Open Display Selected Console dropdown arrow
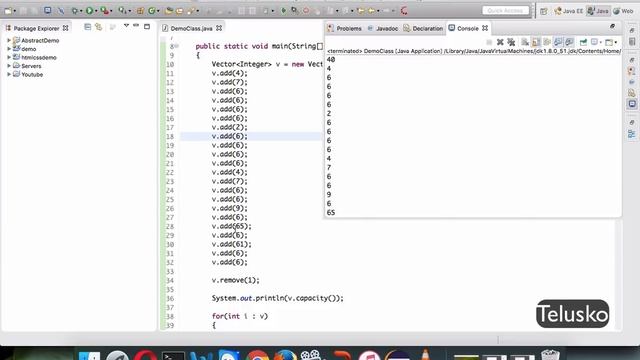 point(600,42)
